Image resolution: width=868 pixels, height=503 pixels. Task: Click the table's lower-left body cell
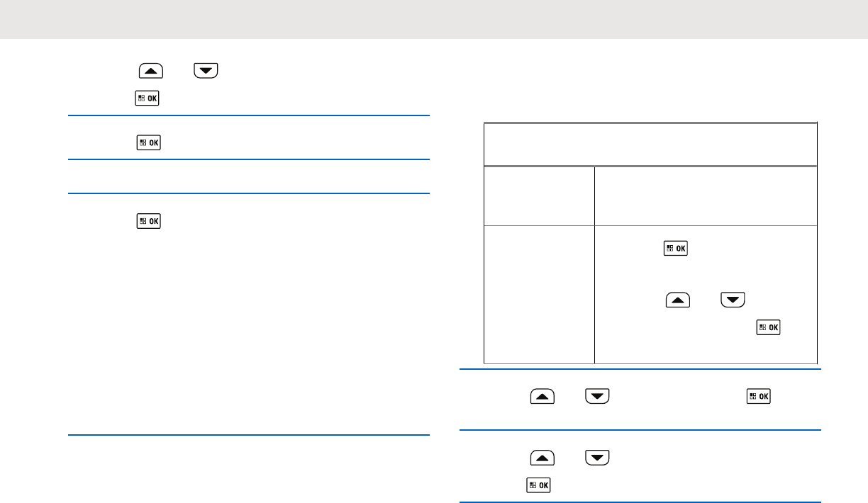point(539,293)
